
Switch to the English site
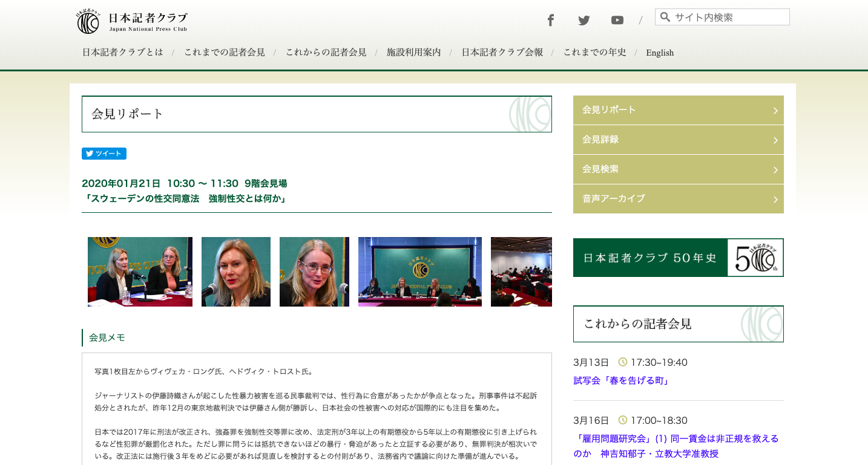click(x=660, y=53)
